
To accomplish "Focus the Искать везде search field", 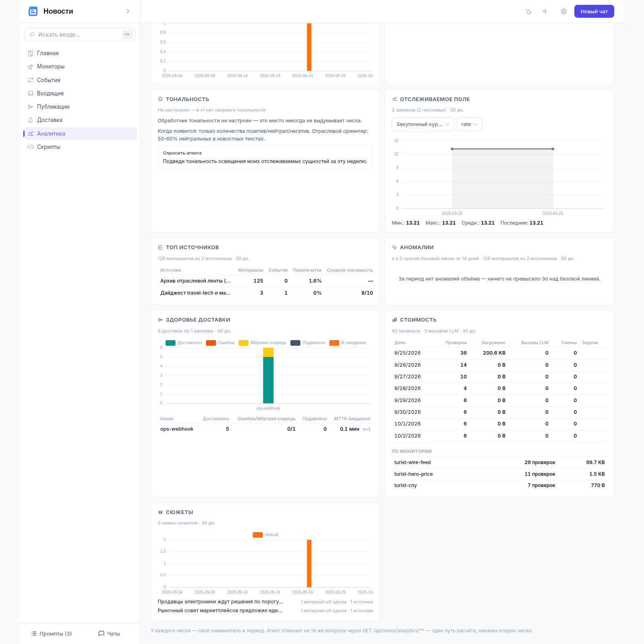I will (x=80, y=35).
